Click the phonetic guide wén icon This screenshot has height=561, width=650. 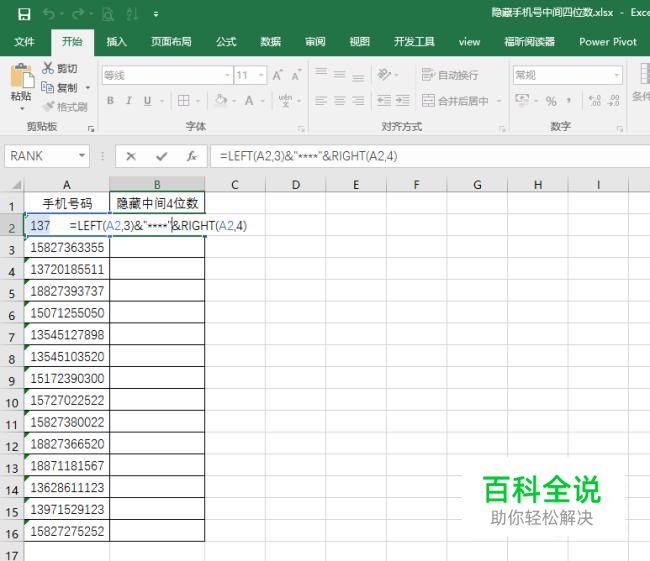[285, 101]
